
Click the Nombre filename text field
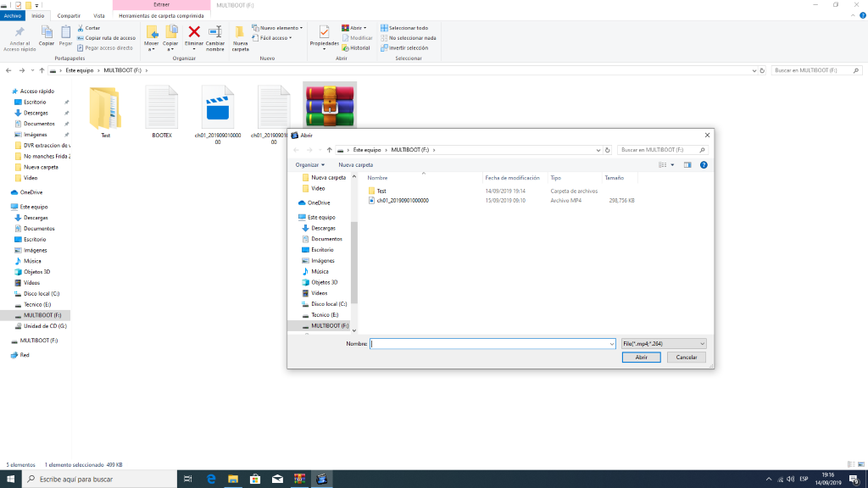pos(490,343)
